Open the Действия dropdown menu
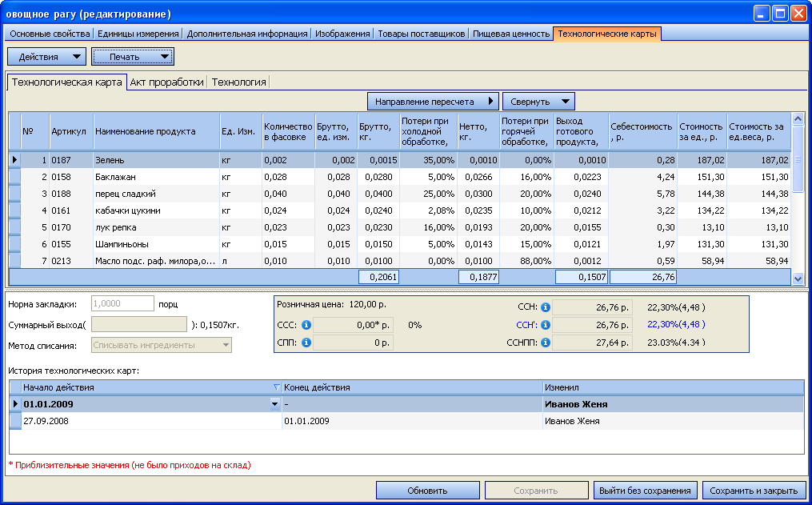This screenshot has width=812, height=505. click(x=46, y=57)
